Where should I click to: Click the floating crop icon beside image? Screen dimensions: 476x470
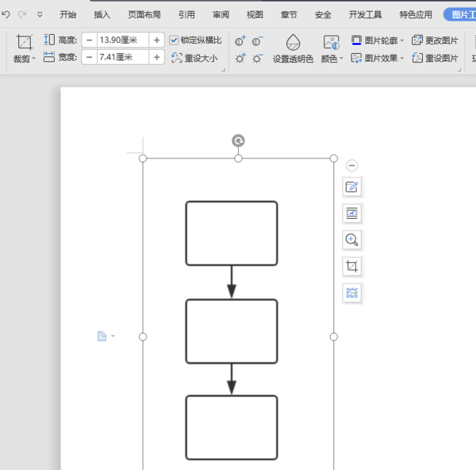tap(351, 266)
